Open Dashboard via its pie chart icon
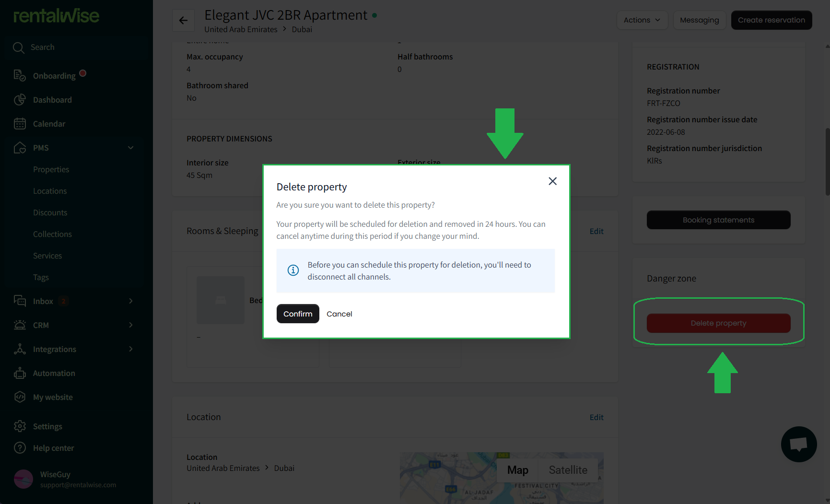Screen dimensions: 830x504 pyautogui.click(x=20, y=100)
